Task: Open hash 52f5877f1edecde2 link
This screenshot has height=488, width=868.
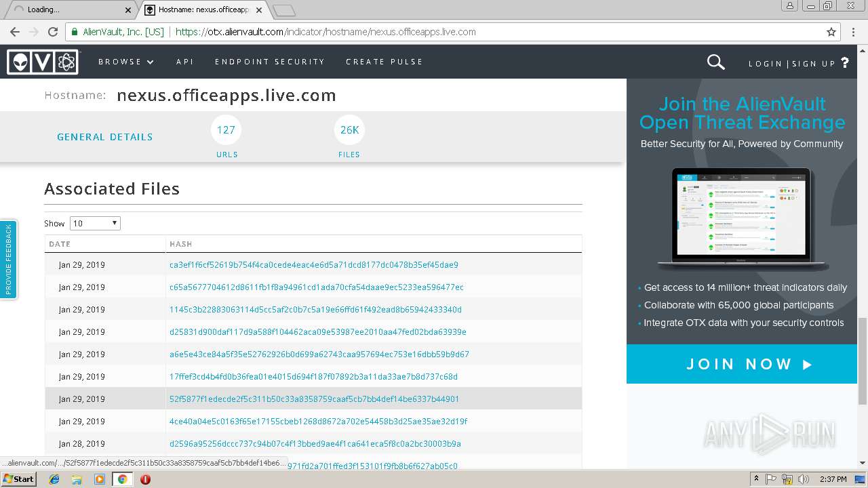Action: (x=314, y=399)
